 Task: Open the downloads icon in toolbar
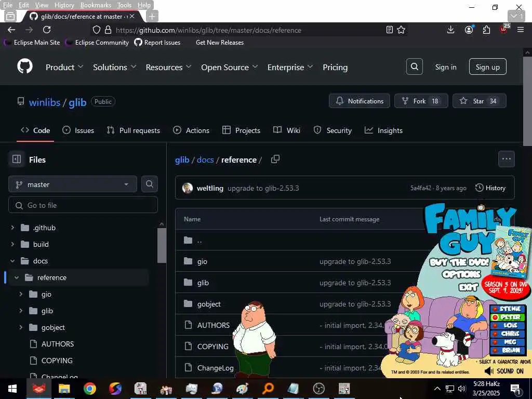click(450, 30)
